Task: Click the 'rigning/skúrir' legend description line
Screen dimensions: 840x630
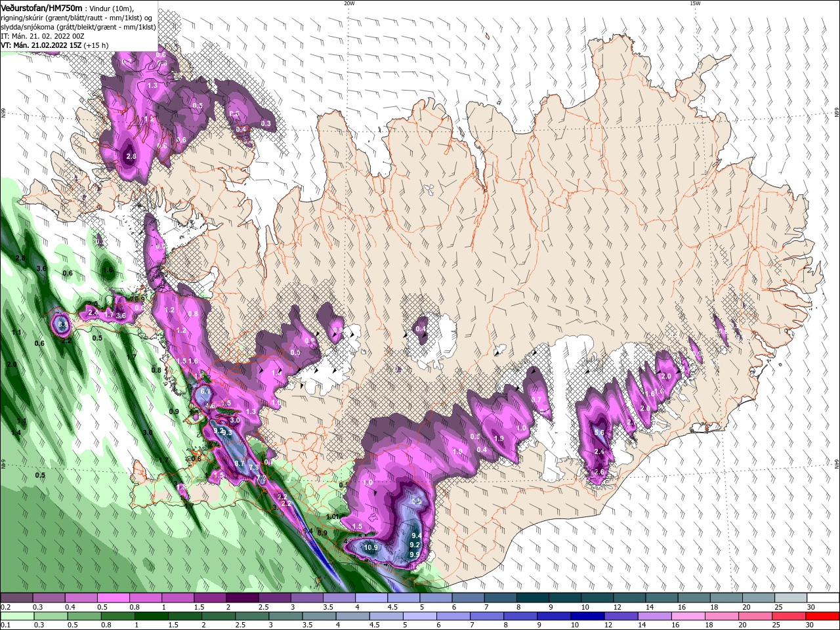Action: [x=76, y=18]
